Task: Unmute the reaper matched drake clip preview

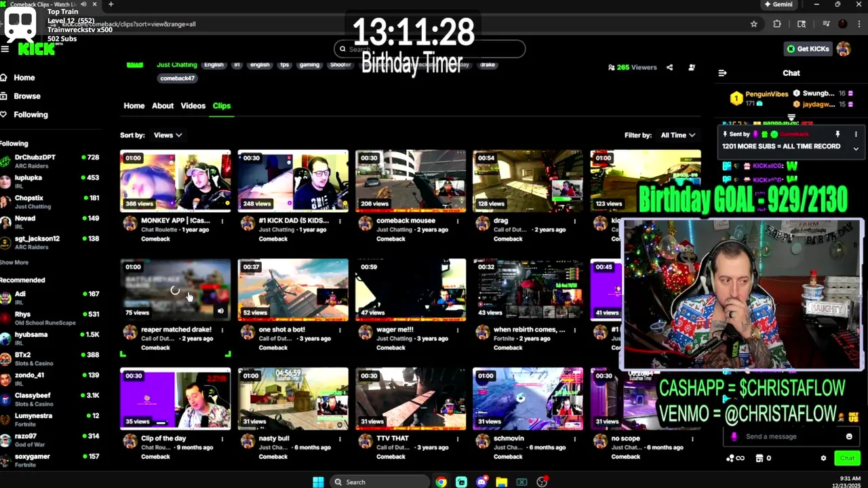Action: pyautogui.click(x=220, y=311)
